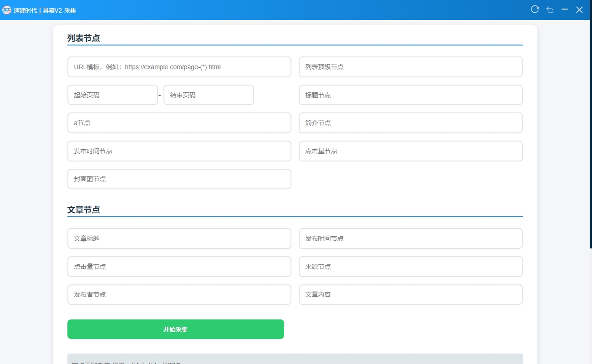Click the 文章标题 input field
The width and height of the screenshot is (592, 364).
click(x=179, y=239)
